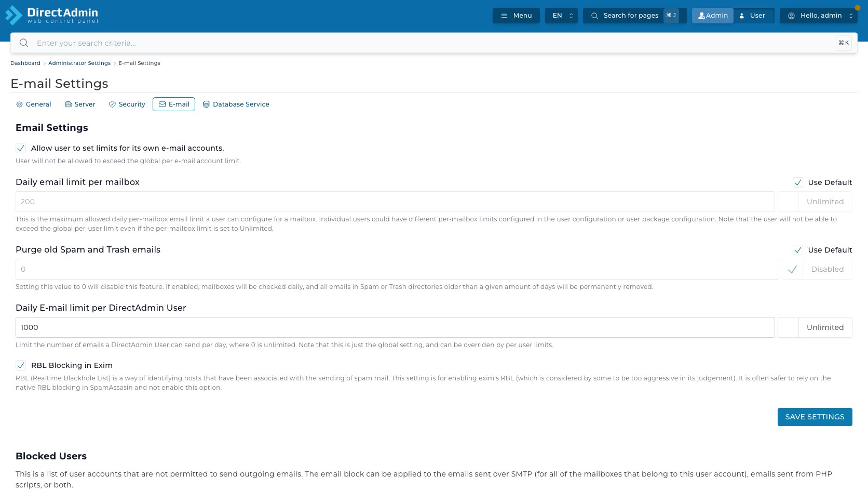The width and height of the screenshot is (868, 489).
Task: Click the ⌘K shortcut badge
Action: click(844, 43)
